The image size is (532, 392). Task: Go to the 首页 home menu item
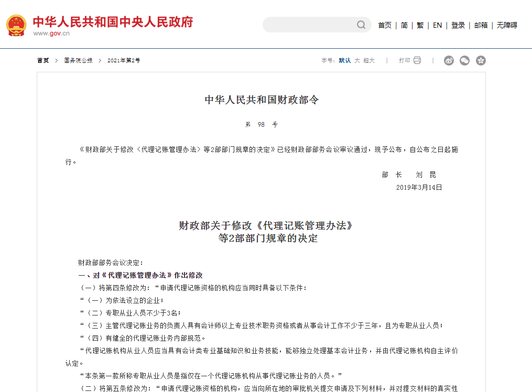pyautogui.click(x=385, y=25)
